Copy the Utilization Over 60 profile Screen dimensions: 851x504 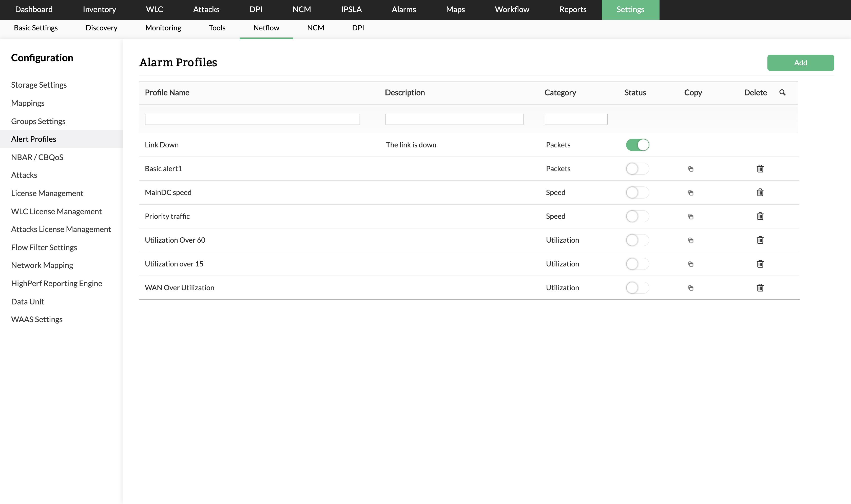point(690,240)
